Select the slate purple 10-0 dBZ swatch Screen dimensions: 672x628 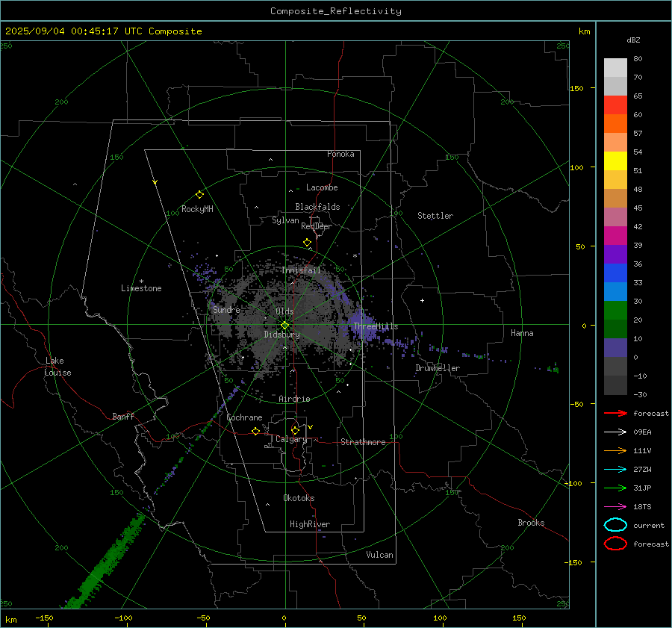[615, 348]
